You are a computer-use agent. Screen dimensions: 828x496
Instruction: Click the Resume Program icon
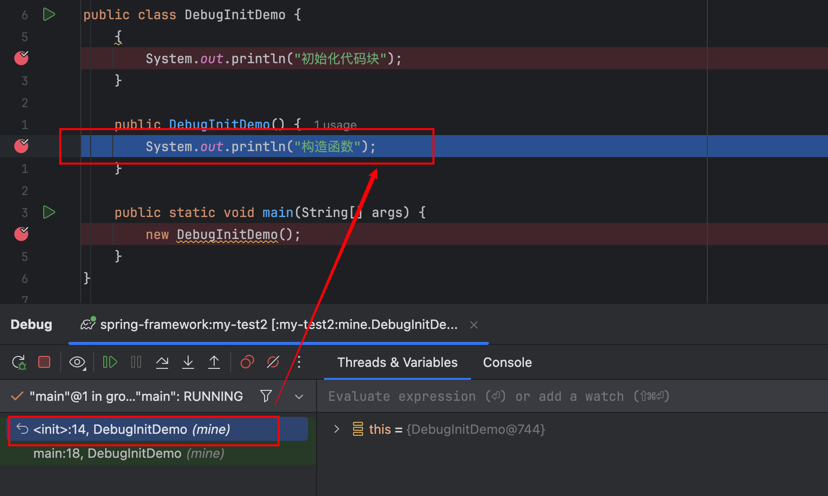[x=110, y=362]
